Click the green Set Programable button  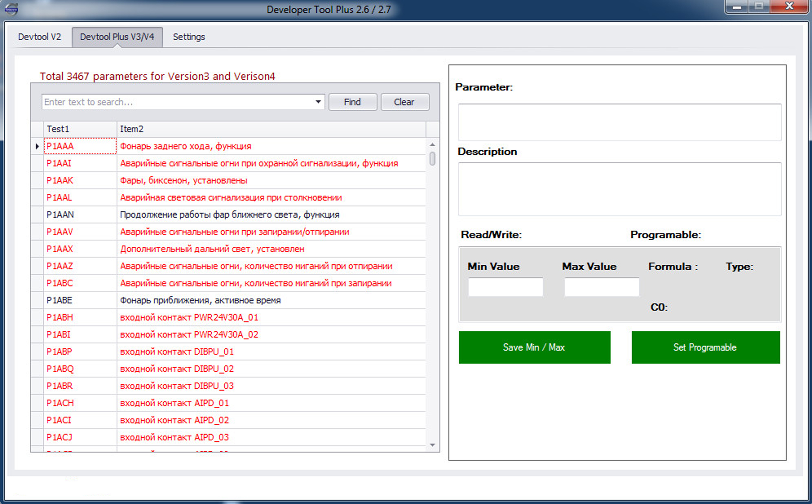[705, 347]
